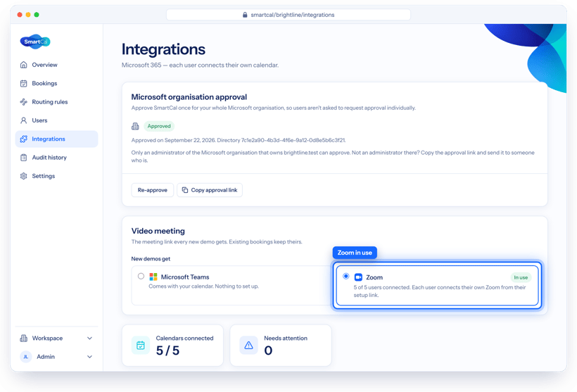This screenshot has height=392, width=577.
Task: Open Settings in the sidebar
Action: click(x=57, y=176)
